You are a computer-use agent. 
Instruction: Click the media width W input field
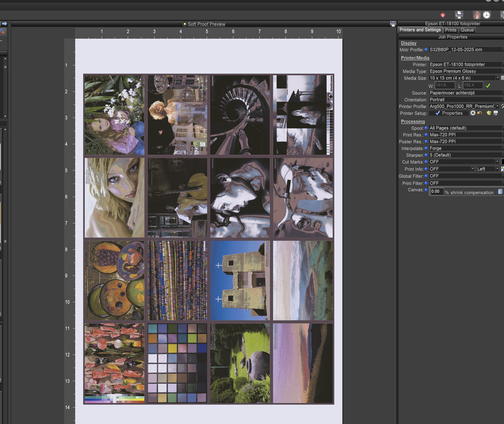(445, 85)
